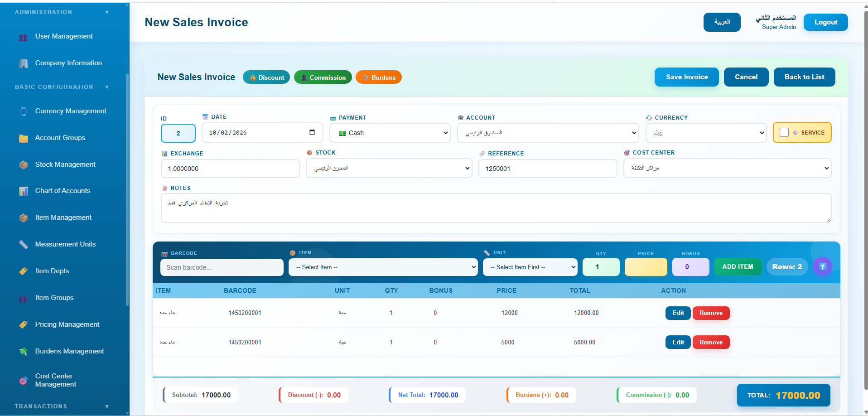Open the Payment dropdown showing Cash
The height and width of the screenshot is (416, 868).
pos(390,133)
